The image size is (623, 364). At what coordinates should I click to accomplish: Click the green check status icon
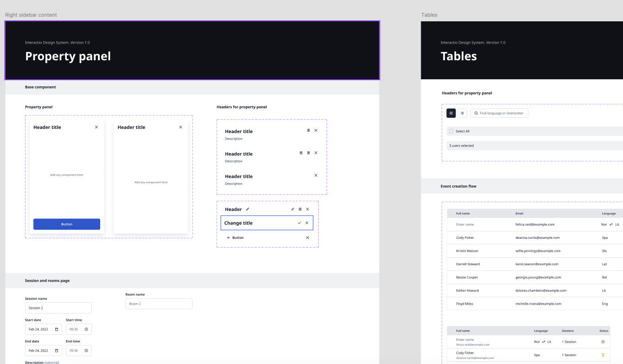[x=603, y=342]
